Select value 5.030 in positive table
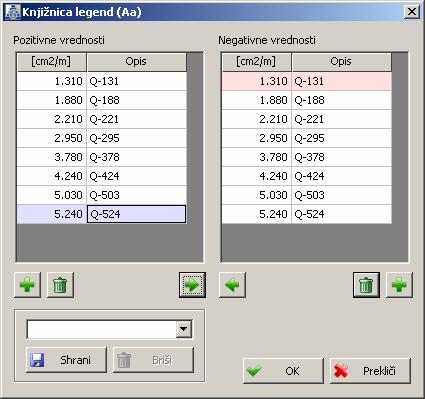This screenshot has width=425, height=399. (x=52, y=195)
